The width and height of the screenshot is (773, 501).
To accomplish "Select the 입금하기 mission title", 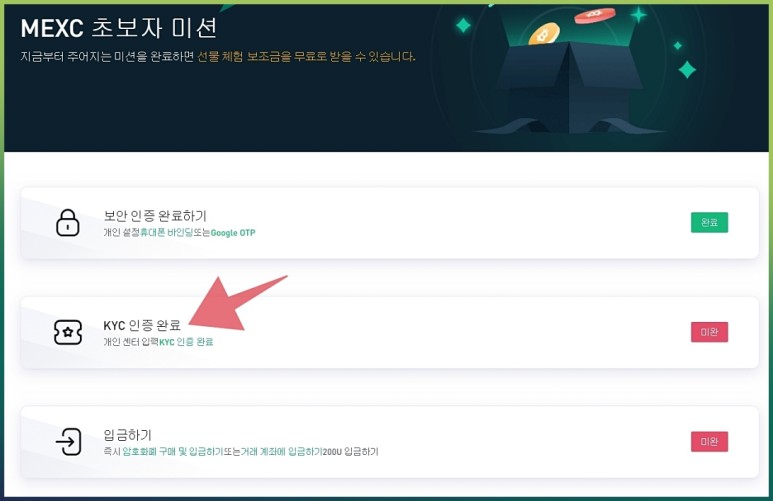I will [x=127, y=434].
